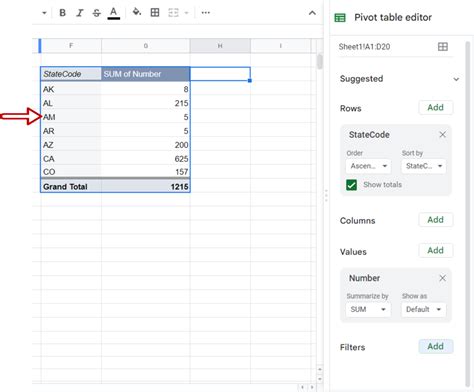This screenshot has width=474, height=392.
Task: Open the Order dropdown for StateCode
Action: pyautogui.click(x=368, y=166)
